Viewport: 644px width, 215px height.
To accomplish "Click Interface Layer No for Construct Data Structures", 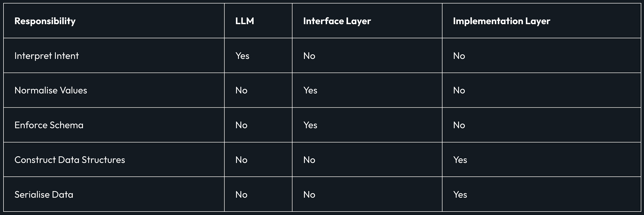I will point(309,160).
